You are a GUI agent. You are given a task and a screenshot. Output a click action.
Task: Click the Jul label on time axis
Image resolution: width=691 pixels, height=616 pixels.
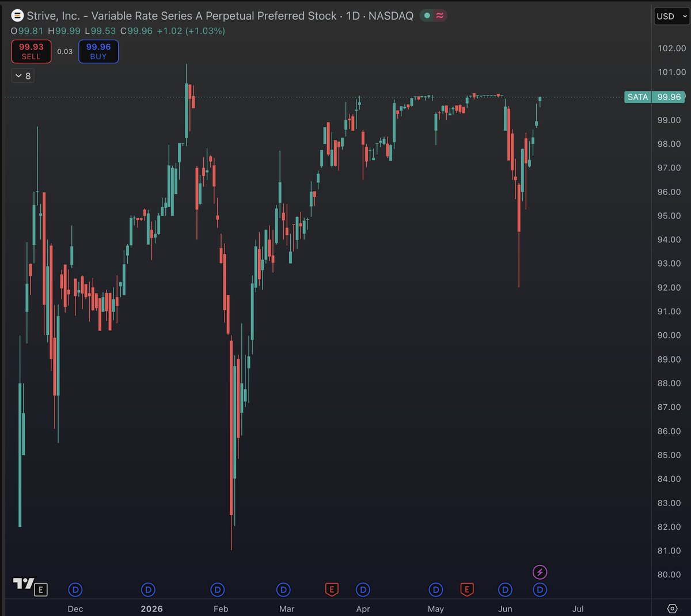[x=578, y=609]
